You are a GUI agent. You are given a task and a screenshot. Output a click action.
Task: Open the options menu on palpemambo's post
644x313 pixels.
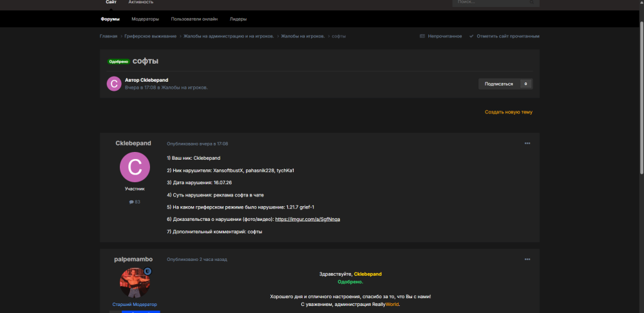(527, 259)
